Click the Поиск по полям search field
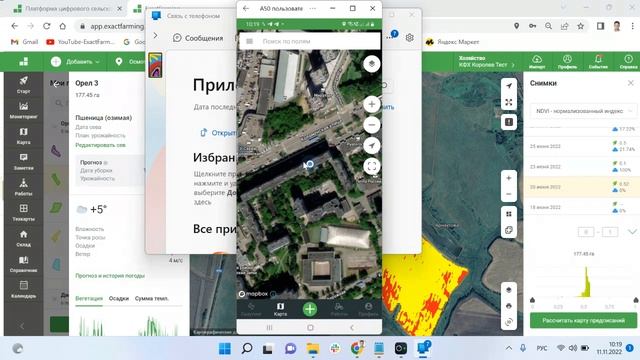This screenshot has height=360, width=640. (x=309, y=41)
